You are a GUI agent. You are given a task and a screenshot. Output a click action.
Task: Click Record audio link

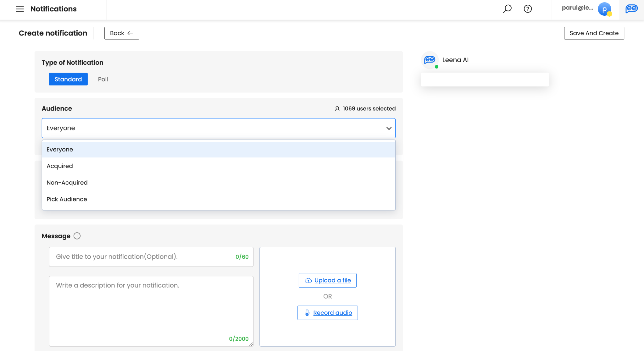pos(332,313)
